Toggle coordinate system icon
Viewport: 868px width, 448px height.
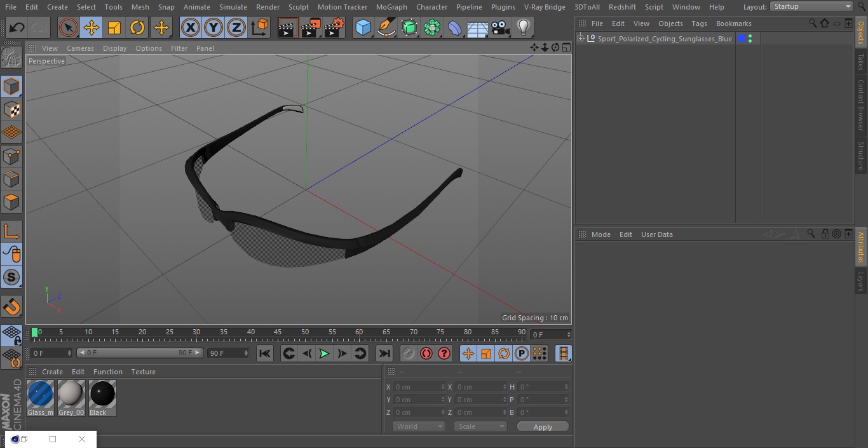coord(260,27)
